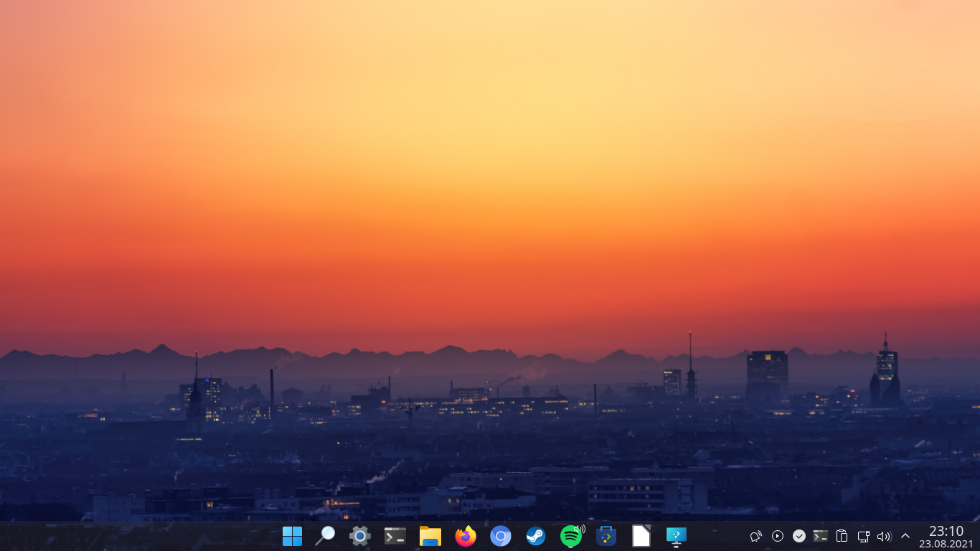The width and height of the screenshot is (980, 551).
Task: Open the software store shopping bag icon
Action: [606, 536]
